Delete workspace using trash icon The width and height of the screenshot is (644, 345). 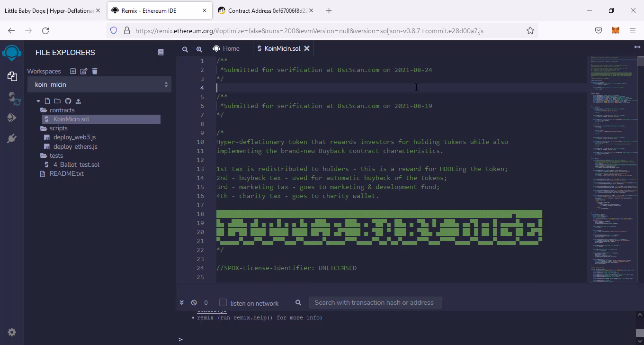[x=95, y=71]
